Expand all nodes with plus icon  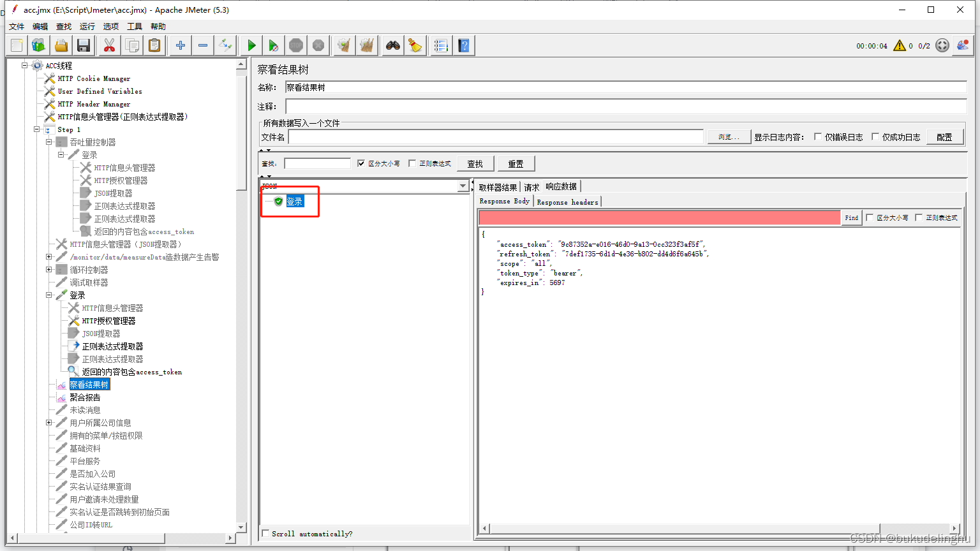tap(181, 45)
